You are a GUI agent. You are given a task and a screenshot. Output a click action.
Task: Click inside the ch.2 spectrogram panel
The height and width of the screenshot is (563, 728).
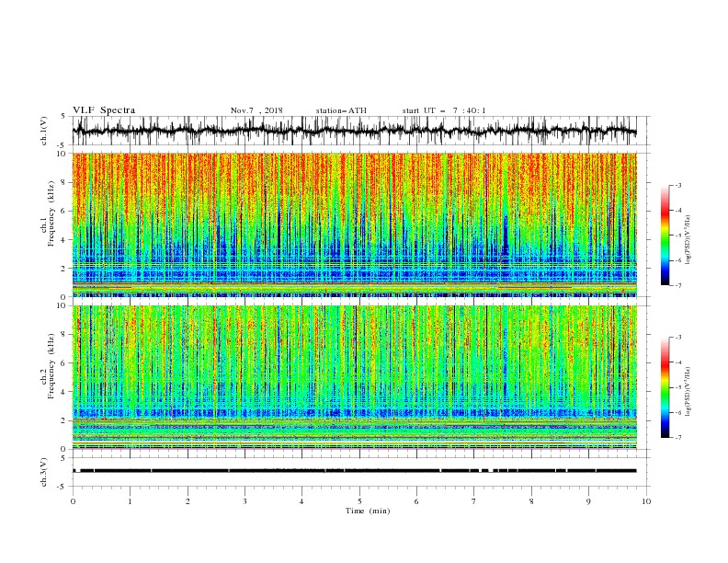point(355,377)
